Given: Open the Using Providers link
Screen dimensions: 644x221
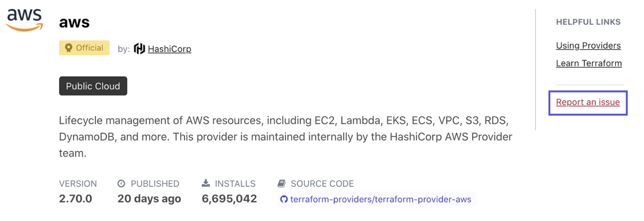Looking at the screenshot, I should (588, 46).
